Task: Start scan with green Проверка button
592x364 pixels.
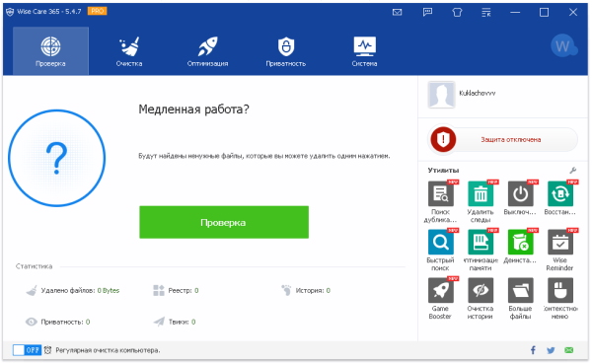Action: [224, 222]
